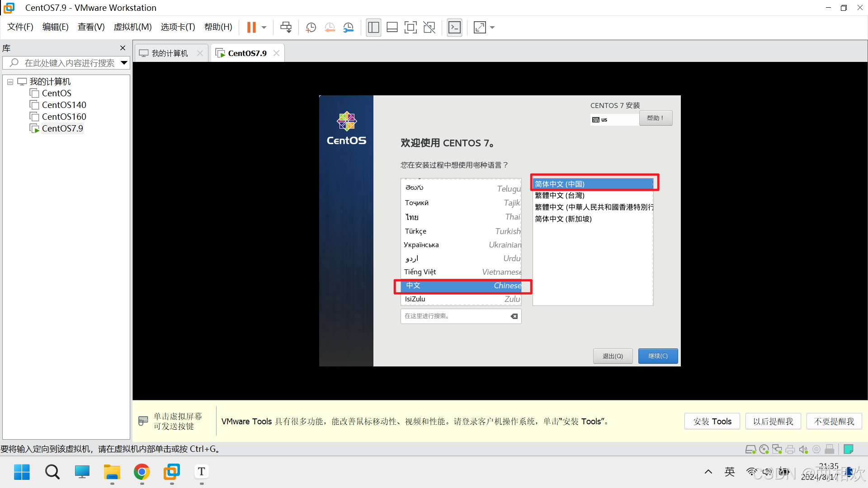Image resolution: width=868 pixels, height=488 pixels.
Task: Click the 安装 Tools button
Action: 712,421
